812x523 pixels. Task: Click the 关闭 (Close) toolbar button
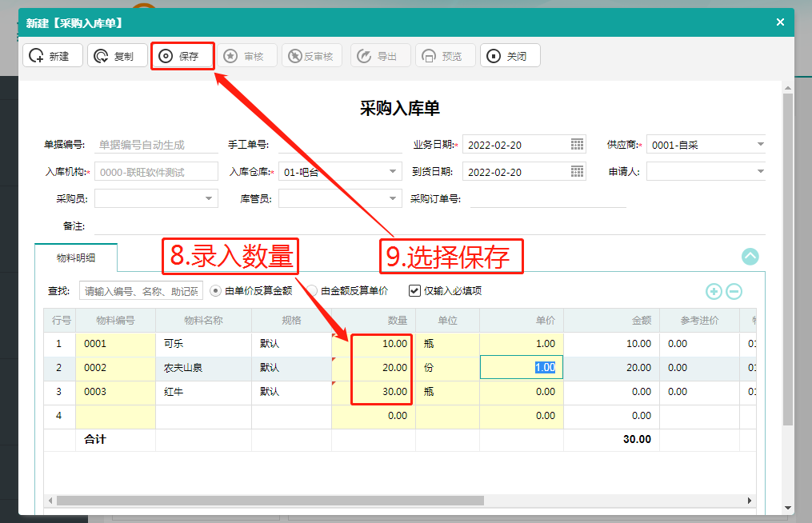pos(510,56)
